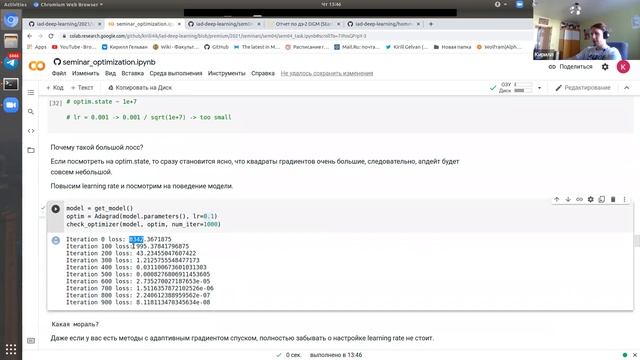Screen dimensions: 640x360
Task: Collapse the header with chevron arrow
Action: (627, 88)
